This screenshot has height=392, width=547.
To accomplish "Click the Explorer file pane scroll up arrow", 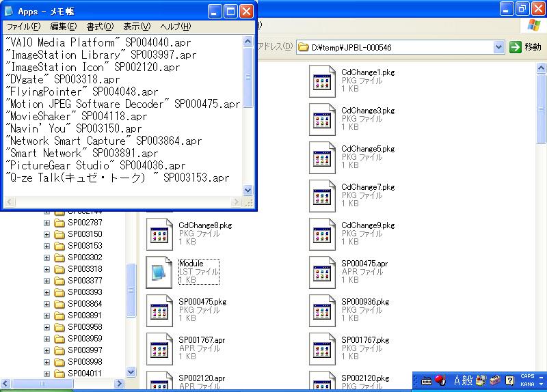I will tap(541, 68).
